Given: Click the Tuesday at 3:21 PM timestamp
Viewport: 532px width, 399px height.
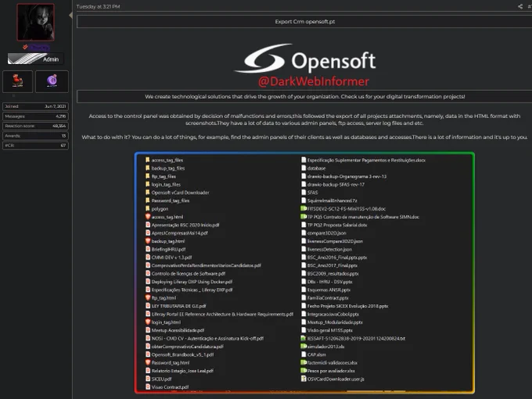Looking at the screenshot, I should (98, 6).
